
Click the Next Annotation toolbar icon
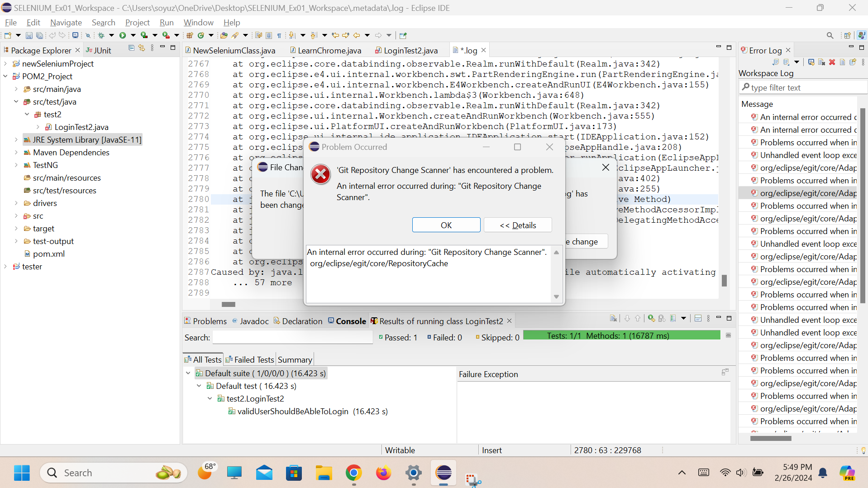[292, 35]
